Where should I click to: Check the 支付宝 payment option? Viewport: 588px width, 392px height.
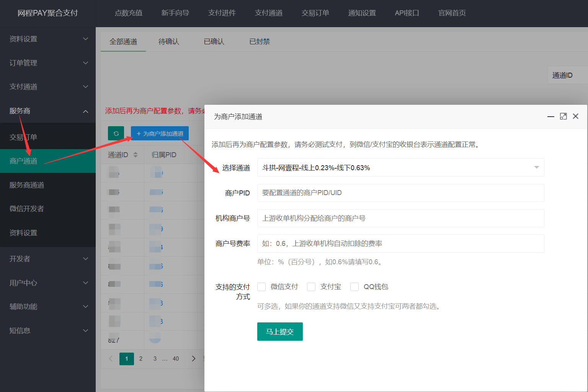pyautogui.click(x=311, y=287)
